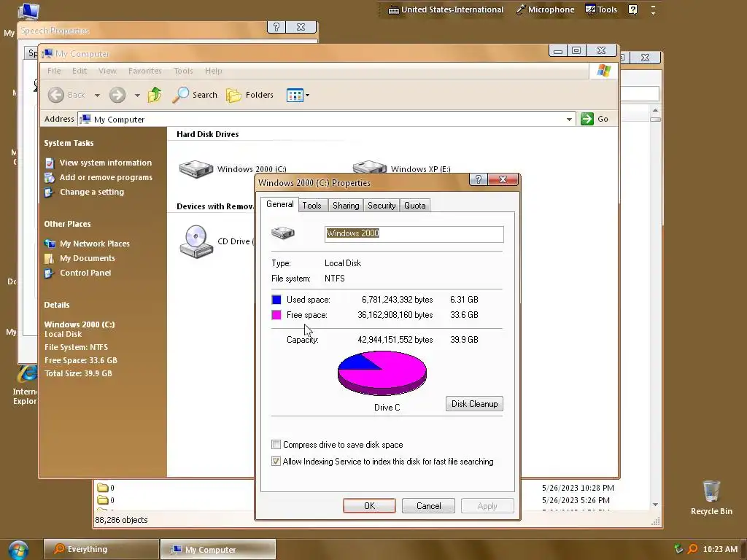Open the Tools item on language bar
The image size is (747, 560).
click(601, 9)
